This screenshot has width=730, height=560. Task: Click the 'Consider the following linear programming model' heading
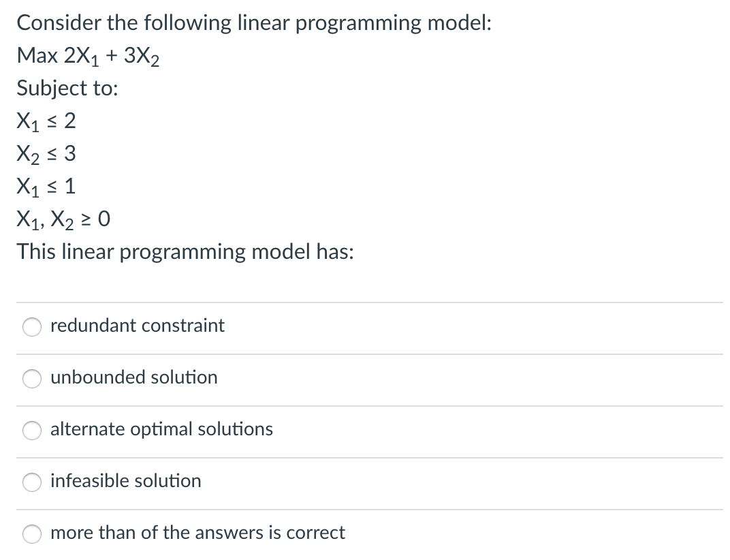(x=254, y=23)
